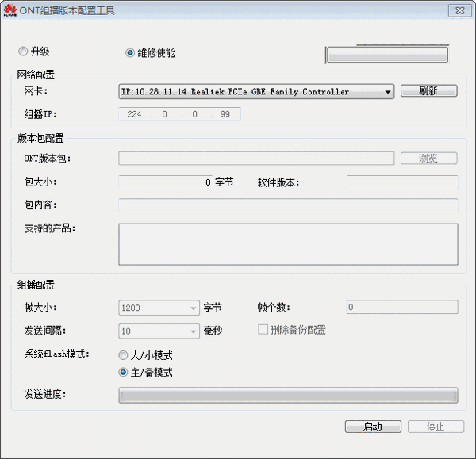This screenshot has width=476, height=459.
Task: Open the 帧大小 dropdown showing 1200
Action: coord(159,308)
